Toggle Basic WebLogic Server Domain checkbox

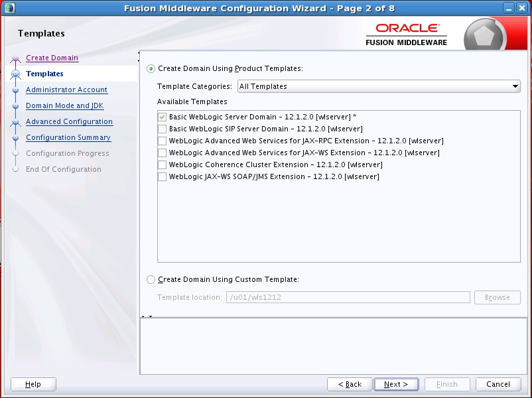point(162,117)
